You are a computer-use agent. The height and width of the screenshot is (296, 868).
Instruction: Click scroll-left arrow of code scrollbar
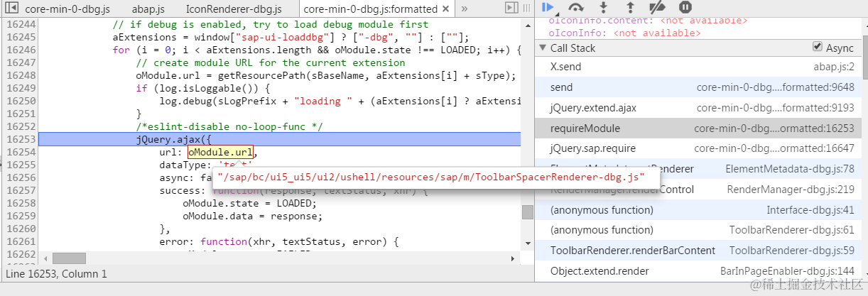44,258
